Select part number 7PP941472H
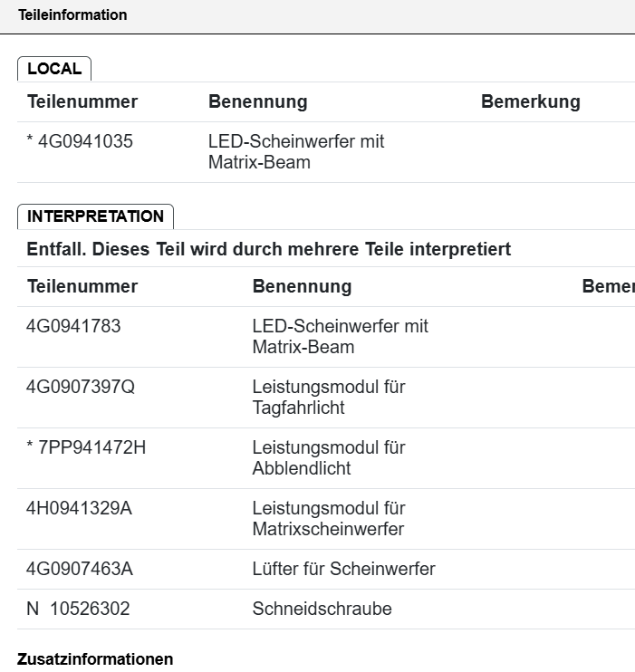 91,447
